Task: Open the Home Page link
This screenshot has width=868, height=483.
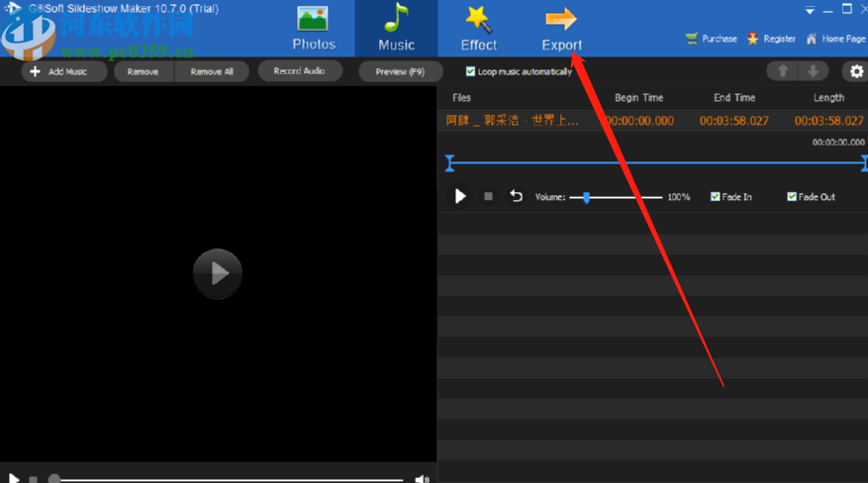Action: click(836, 39)
